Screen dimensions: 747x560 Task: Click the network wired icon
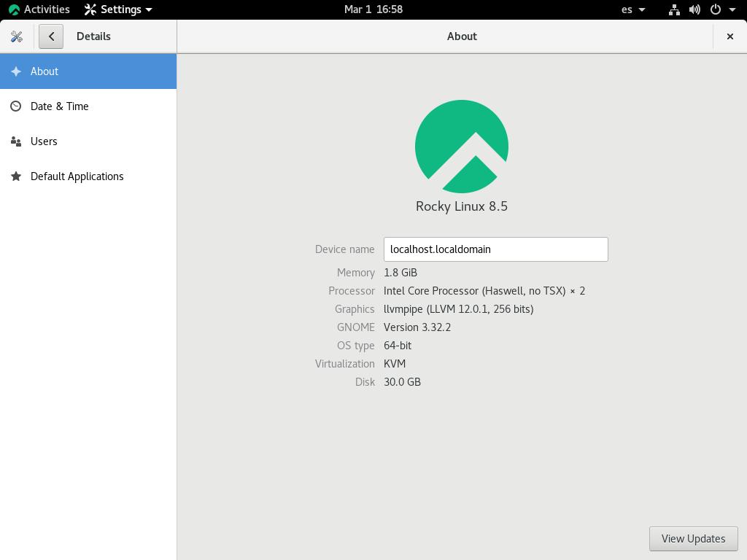(674, 9)
